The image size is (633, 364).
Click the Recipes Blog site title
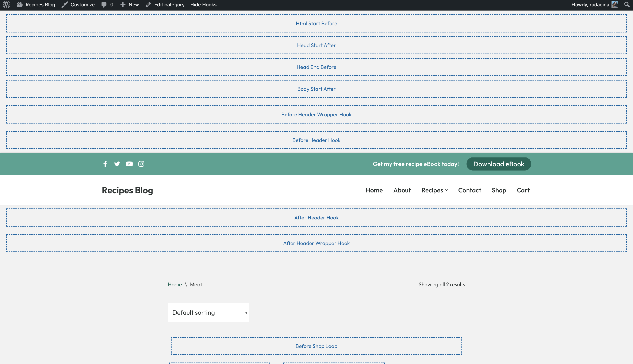(x=127, y=190)
